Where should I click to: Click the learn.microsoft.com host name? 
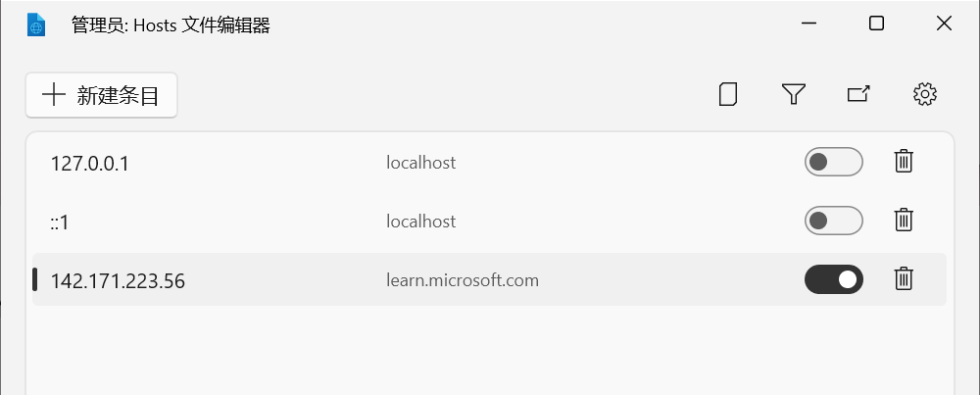click(462, 280)
